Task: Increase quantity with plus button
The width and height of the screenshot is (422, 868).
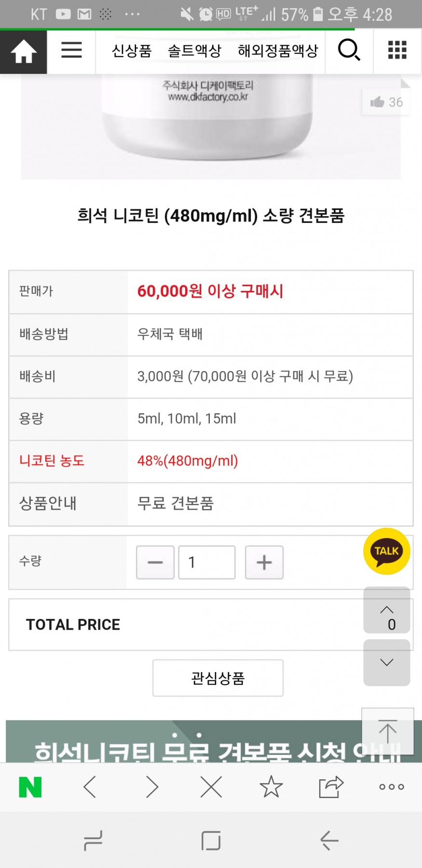Action: (264, 563)
